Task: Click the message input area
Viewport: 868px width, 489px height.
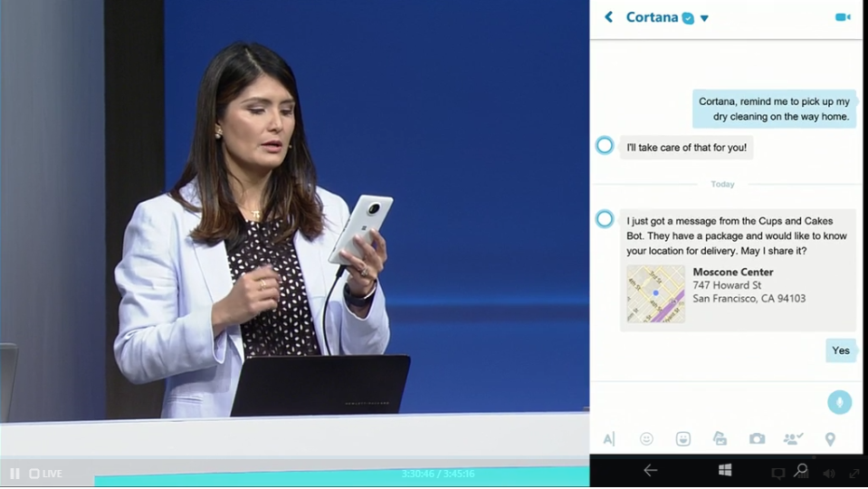Action: tap(709, 402)
